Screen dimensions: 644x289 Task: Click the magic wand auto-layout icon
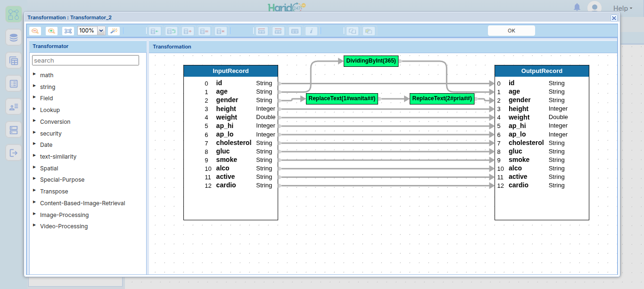point(114,31)
